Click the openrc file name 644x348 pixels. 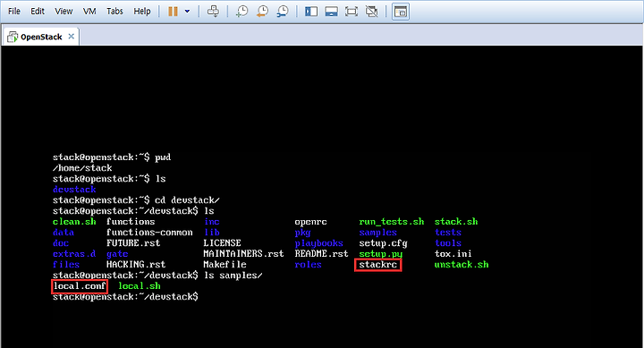click(x=311, y=222)
